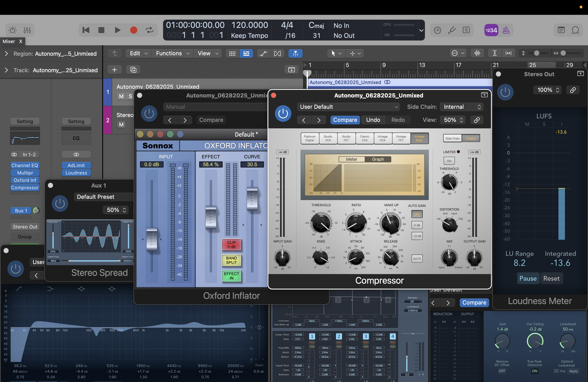Viewport: 588px width, 382px height.
Task: Switch to the grid view icon
Action: (232, 54)
